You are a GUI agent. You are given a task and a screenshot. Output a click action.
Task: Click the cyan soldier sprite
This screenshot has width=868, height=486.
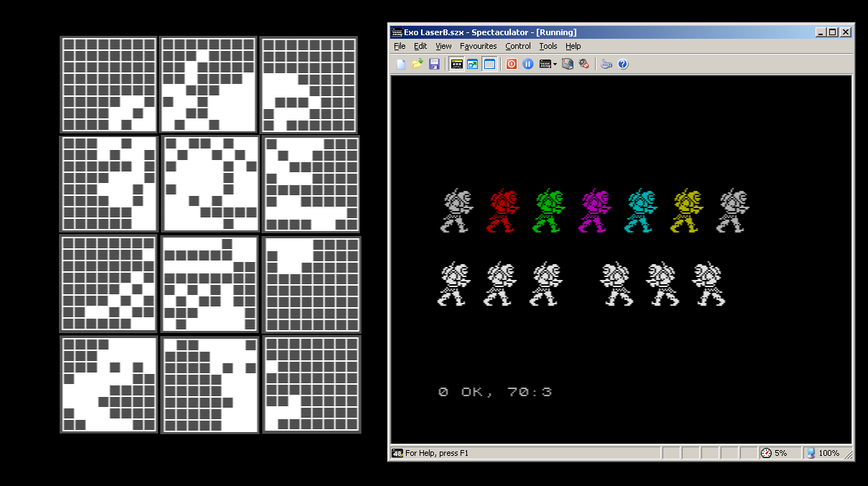pyautogui.click(x=640, y=211)
